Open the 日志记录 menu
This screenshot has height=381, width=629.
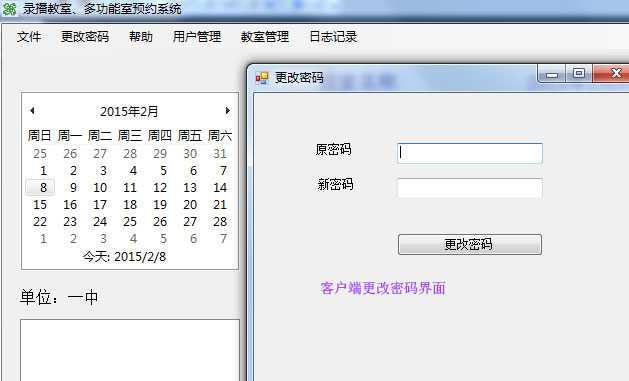coord(333,36)
